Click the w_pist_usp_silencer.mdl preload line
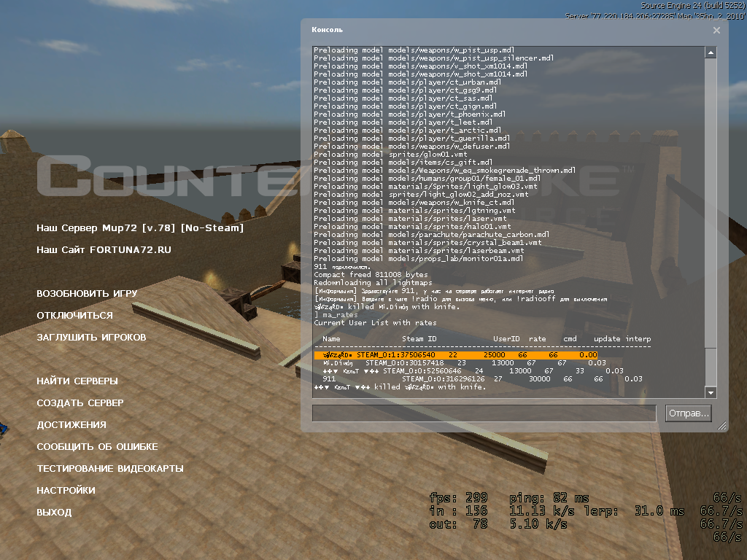This screenshot has width=747, height=560. click(x=433, y=58)
